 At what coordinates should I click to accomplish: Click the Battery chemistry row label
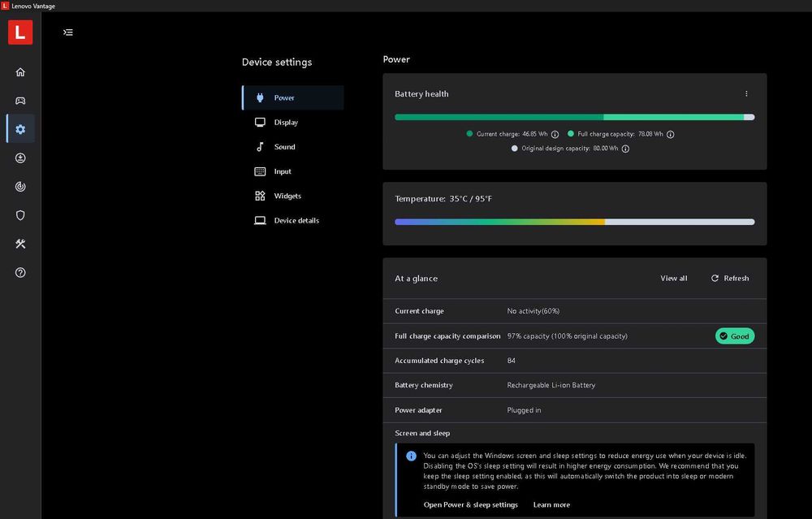[424, 385]
